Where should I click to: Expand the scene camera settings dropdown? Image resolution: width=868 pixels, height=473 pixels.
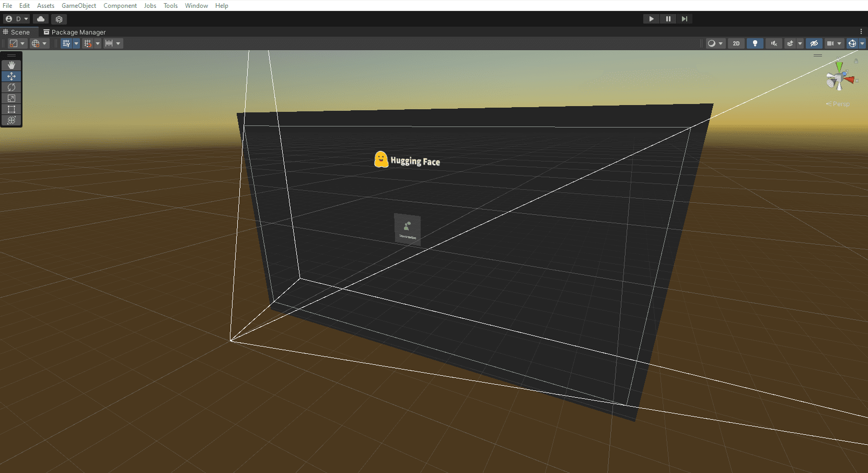click(x=839, y=43)
